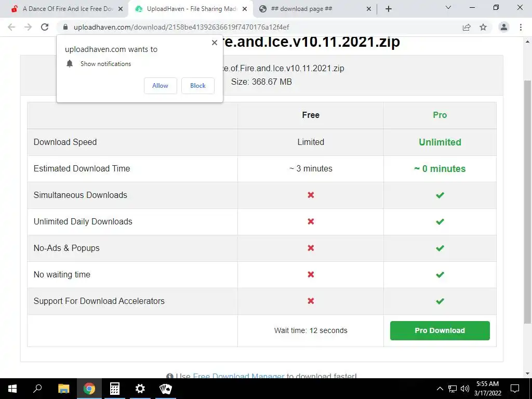Image resolution: width=532 pixels, height=399 pixels.
Task: Click the Chrome taskbar icon
Action: point(89,389)
